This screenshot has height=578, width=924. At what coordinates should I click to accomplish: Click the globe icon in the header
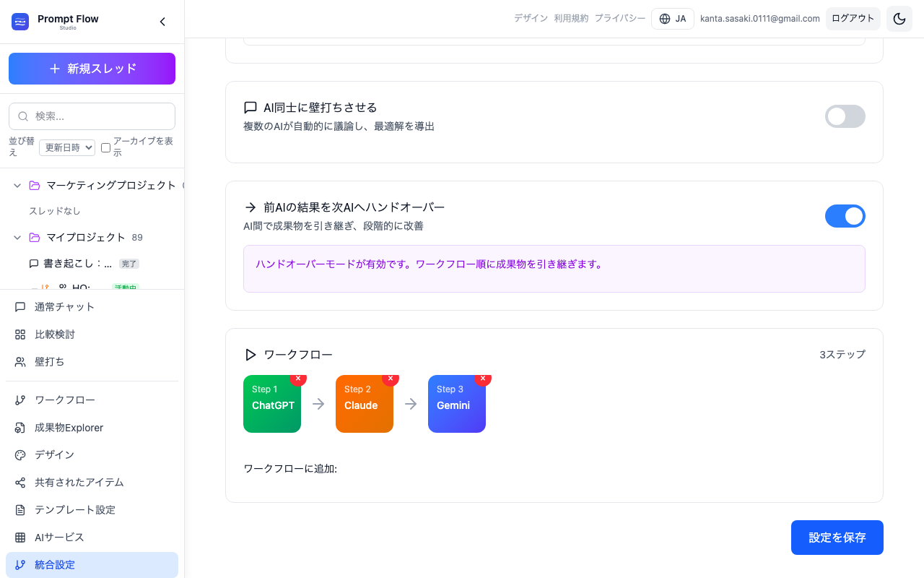coord(665,19)
